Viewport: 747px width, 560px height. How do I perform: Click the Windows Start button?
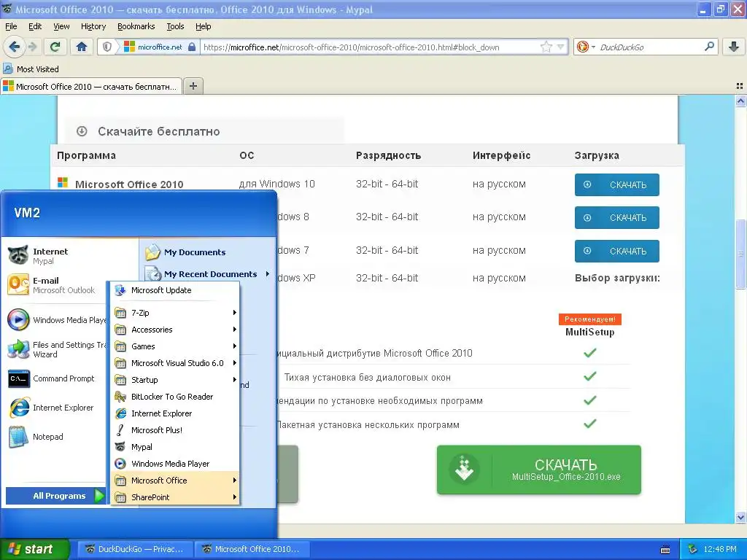(x=34, y=549)
